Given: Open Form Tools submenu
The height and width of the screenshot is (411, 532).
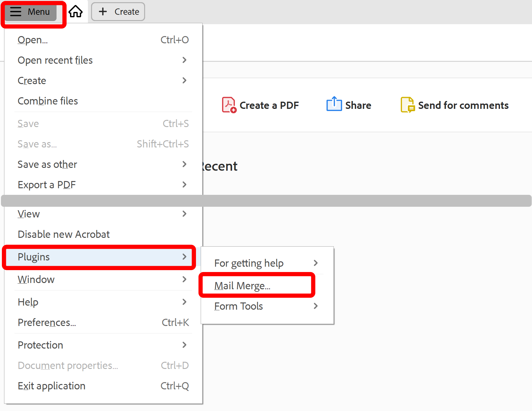Looking at the screenshot, I should 267,306.
